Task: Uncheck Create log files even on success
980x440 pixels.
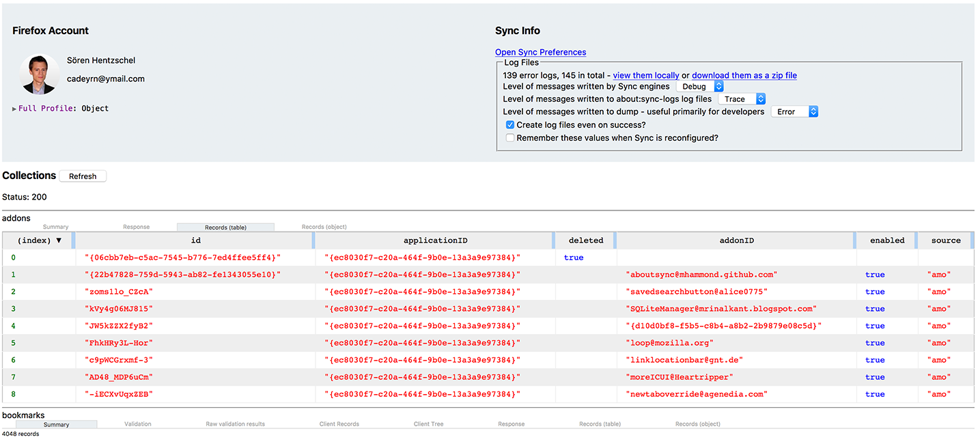Action: click(510, 125)
